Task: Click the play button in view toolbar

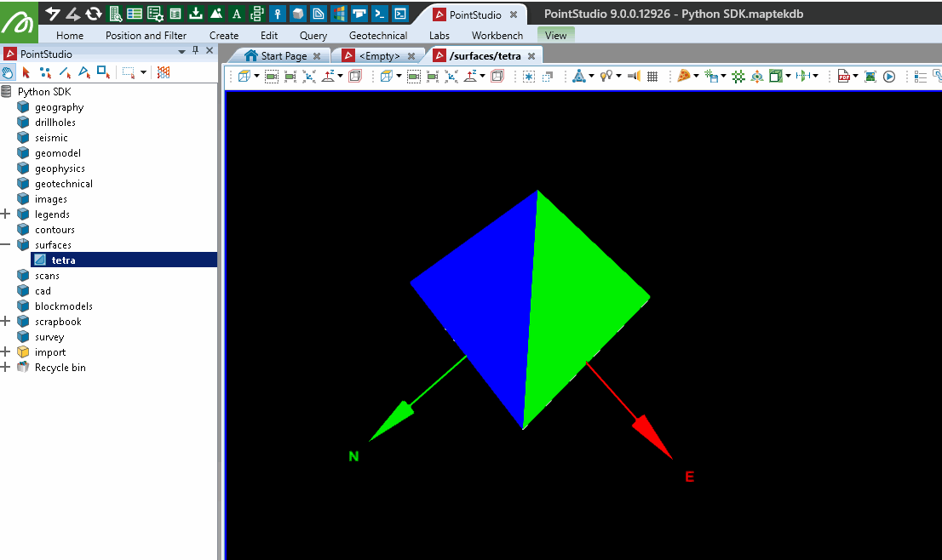Action: point(889,76)
